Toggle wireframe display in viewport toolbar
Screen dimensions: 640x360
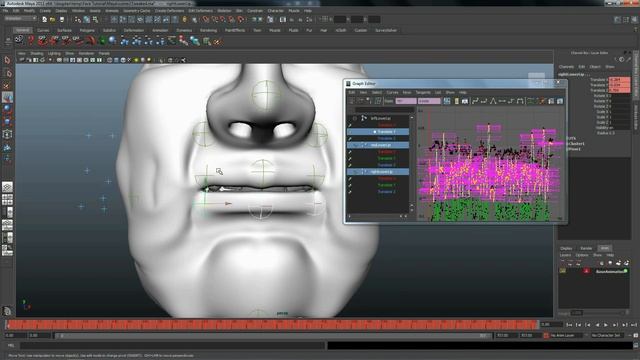(110, 60)
